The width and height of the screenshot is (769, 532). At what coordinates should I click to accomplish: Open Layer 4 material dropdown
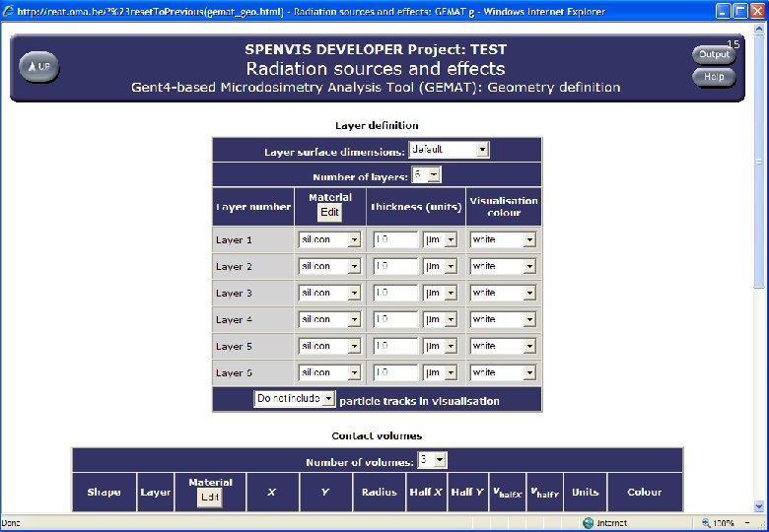pyautogui.click(x=329, y=319)
